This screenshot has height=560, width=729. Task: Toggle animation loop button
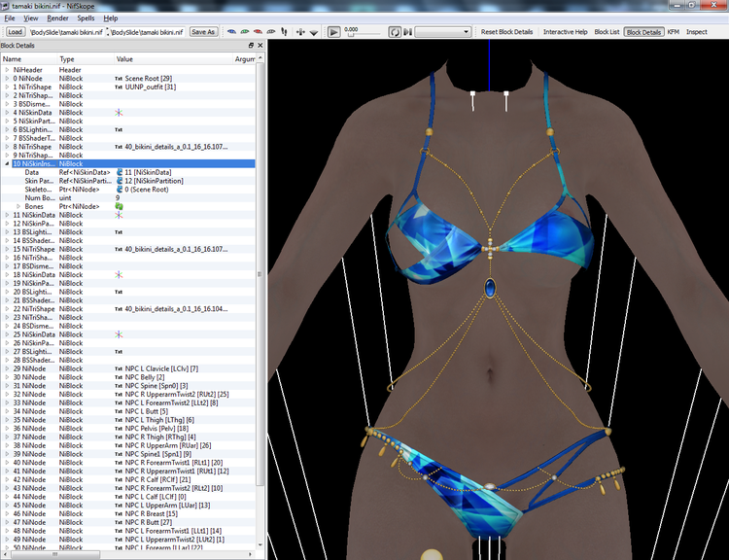click(x=395, y=32)
